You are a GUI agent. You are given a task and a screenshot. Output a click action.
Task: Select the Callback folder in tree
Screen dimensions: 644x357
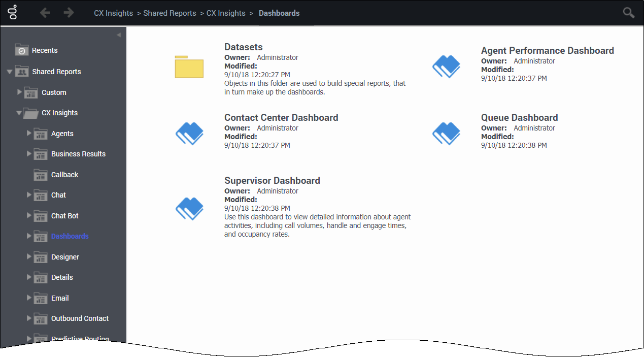click(x=64, y=175)
